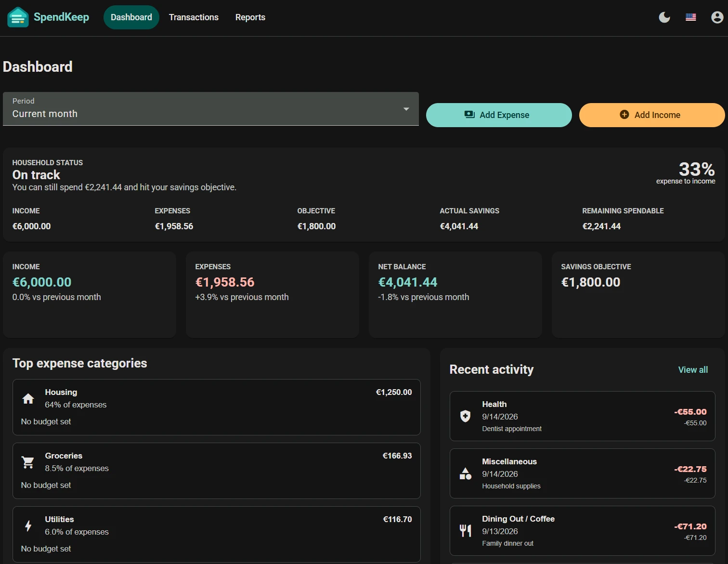Click the Family dinner out description
Viewport: 728px width, 564px height.
(x=508, y=543)
